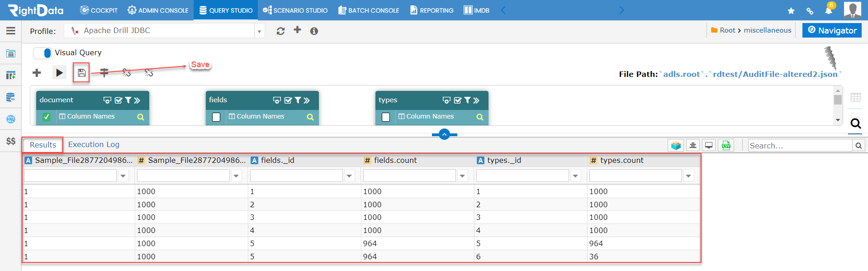
Task: Run the query with play button
Action: [59, 73]
